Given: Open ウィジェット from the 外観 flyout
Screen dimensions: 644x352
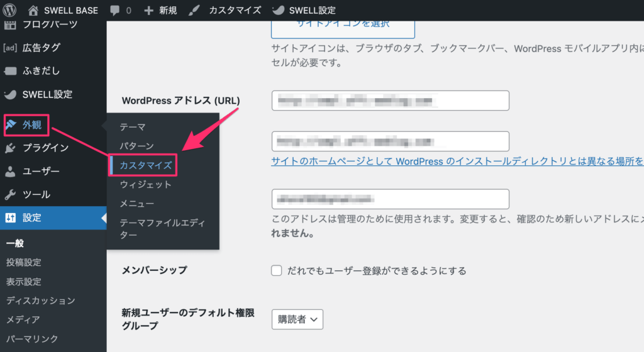Looking at the screenshot, I should coord(145,185).
